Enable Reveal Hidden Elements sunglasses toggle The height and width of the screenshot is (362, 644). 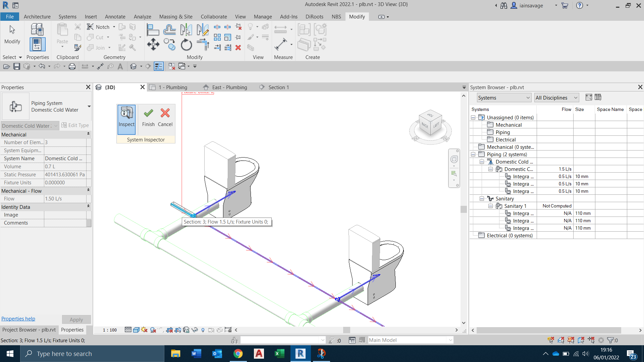click(x=195, y=330)
